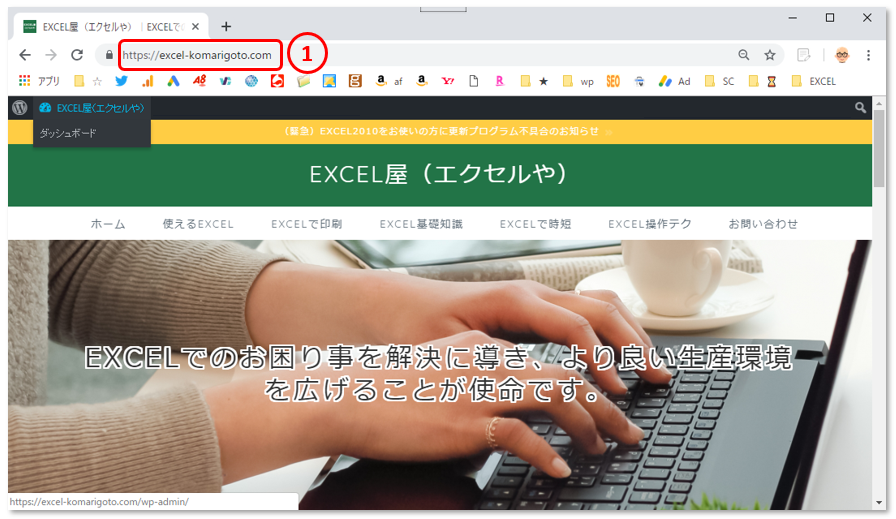Open the Amazon af bookmark
The image size is (896, 519).
point(389,81)
